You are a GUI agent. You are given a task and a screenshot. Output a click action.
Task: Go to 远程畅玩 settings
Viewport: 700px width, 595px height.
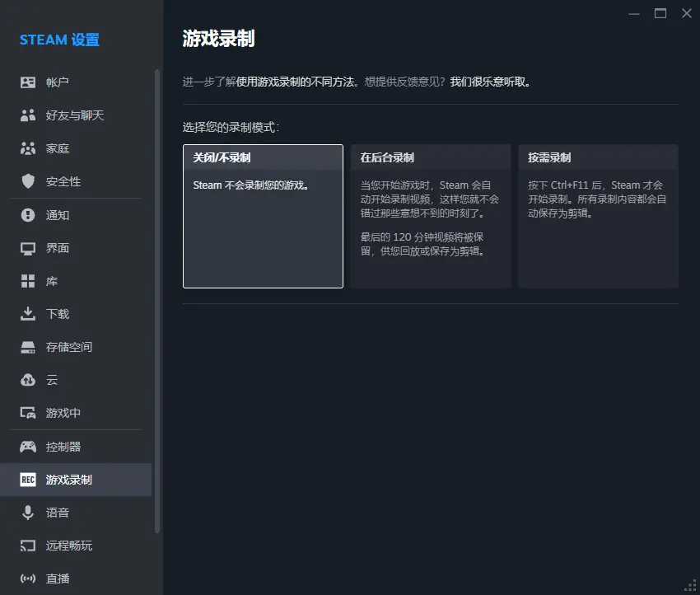click(76, 546)
